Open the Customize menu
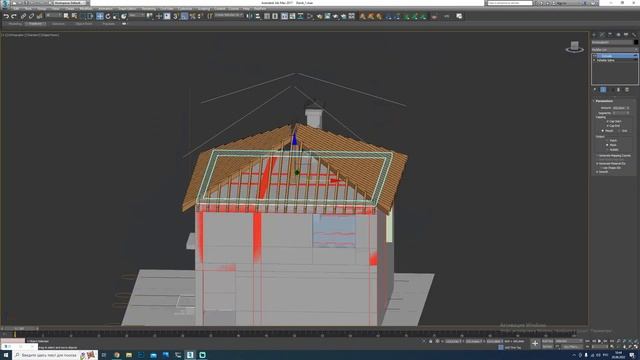 pyautogui.click(x=185, y=9)
